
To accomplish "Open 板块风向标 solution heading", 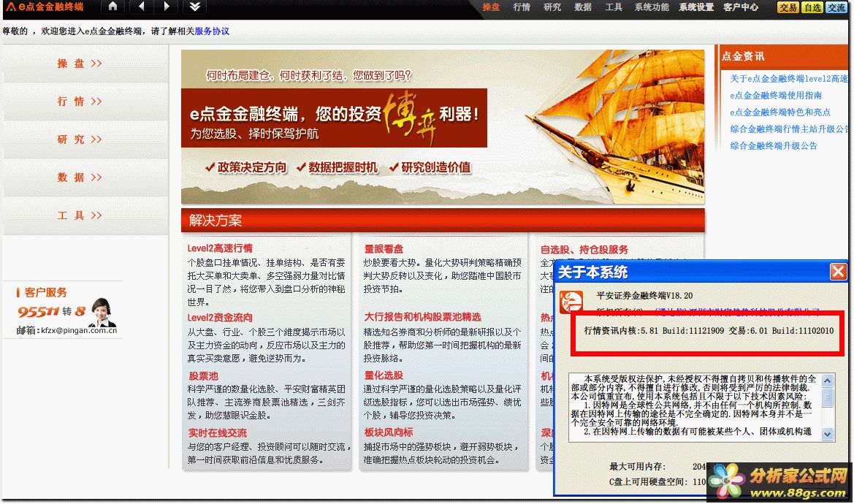I will [389, 432].
